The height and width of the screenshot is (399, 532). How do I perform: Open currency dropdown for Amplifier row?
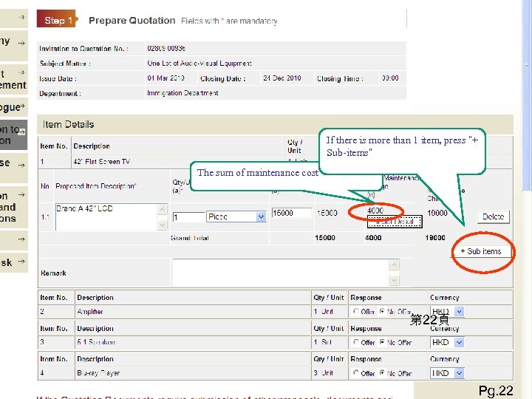(x=459, y=312)
